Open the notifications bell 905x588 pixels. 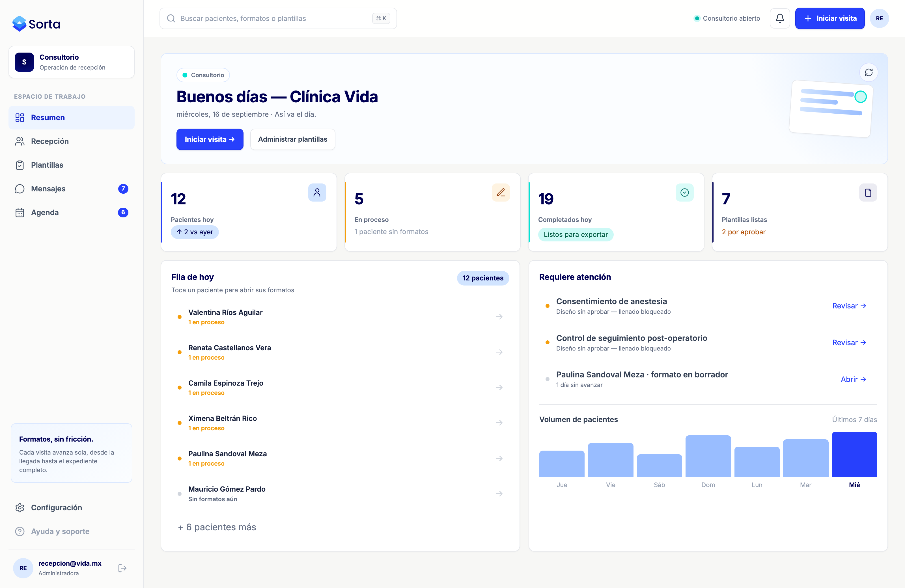click(x=779, y=18)
